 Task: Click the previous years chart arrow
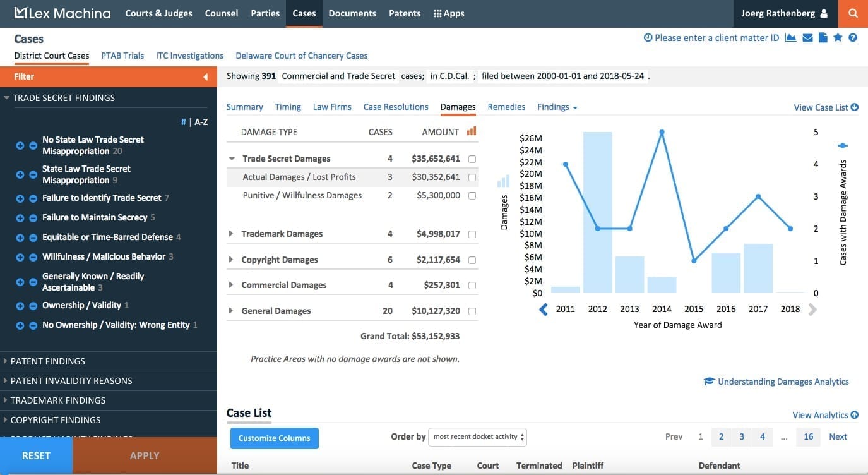point(543,310)
